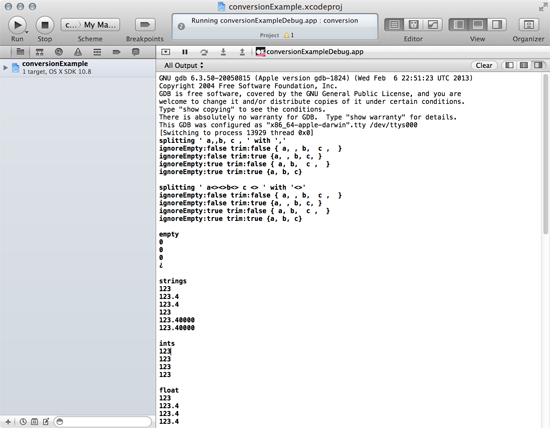Viewport: 550px width, 428px height.
Task: Click the navigator filter field
Action: tap(102, 421)
